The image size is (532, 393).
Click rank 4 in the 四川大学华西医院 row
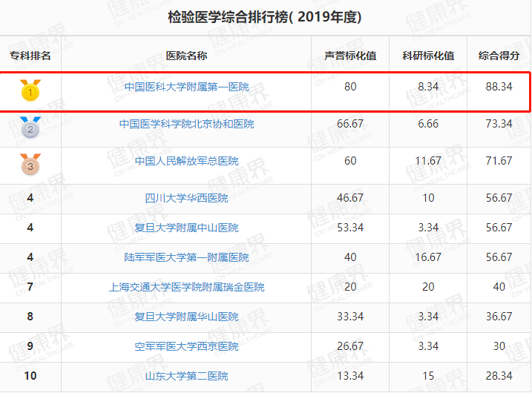pos(30,197)
